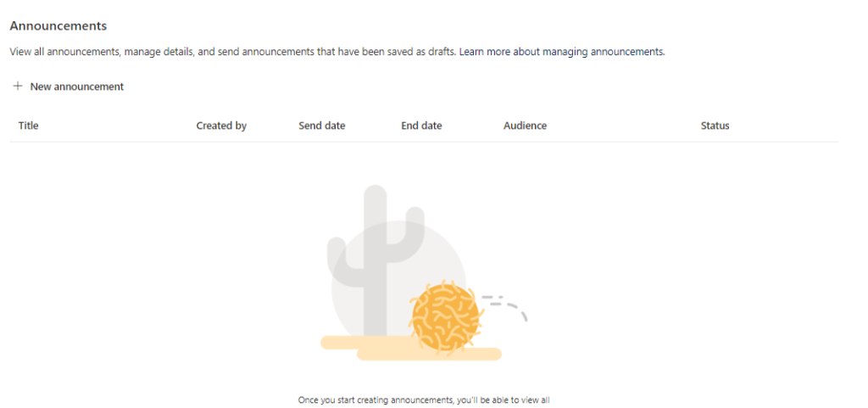Click the 'View all announcements' description text
Image resolution: width=868 pixels, height=408 pixels.
coord(65,52)
